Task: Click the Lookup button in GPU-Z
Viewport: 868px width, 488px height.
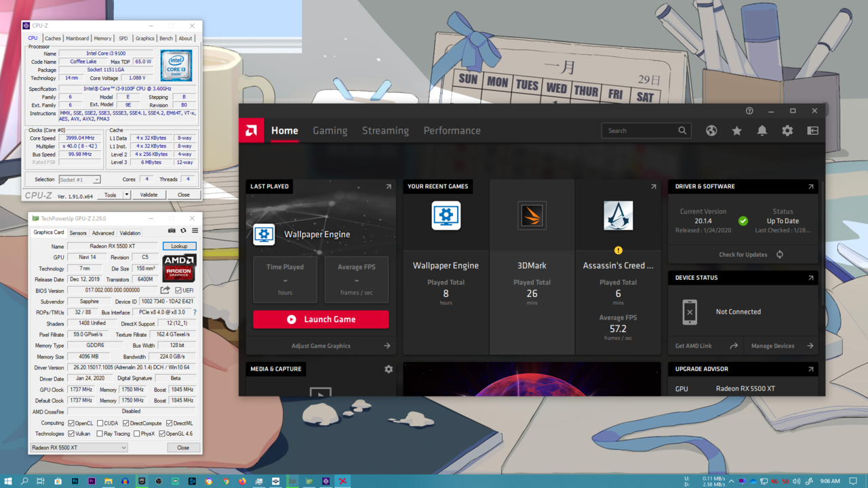Action: pyautogui.click(x=179, y=247)
